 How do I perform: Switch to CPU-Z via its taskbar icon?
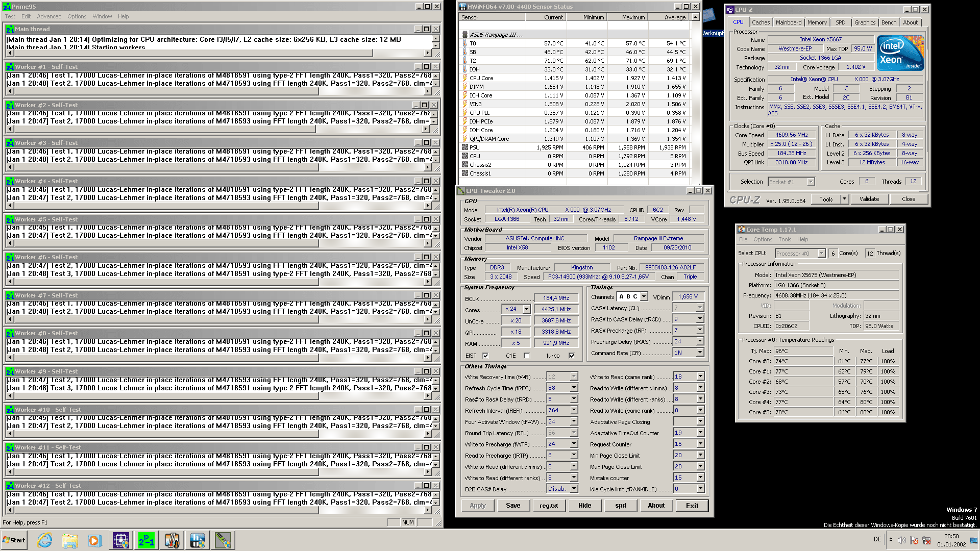121,540
